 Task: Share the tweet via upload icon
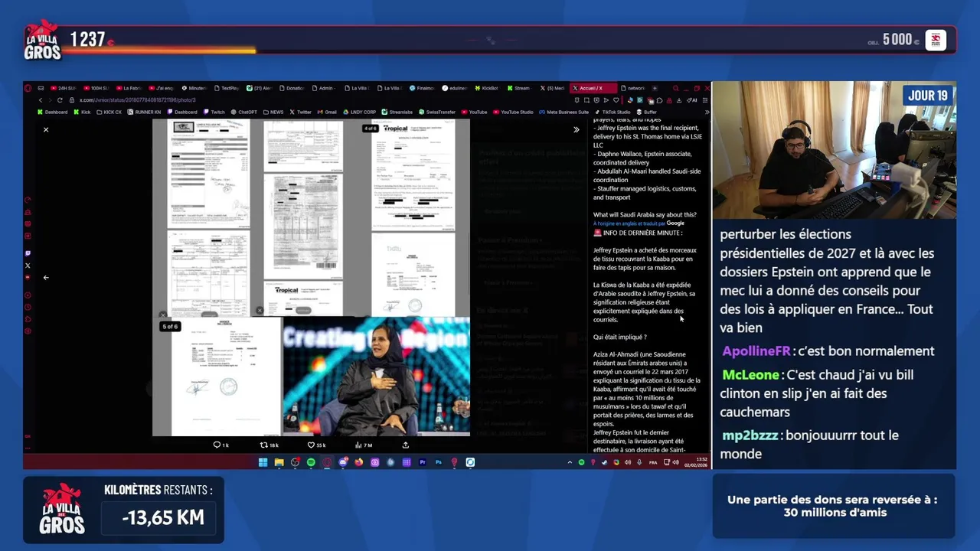406,445
